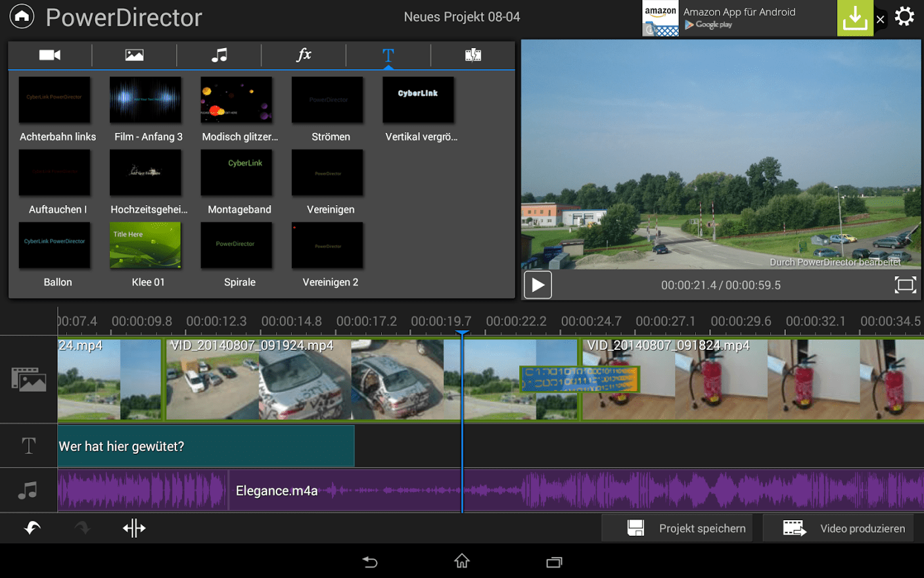The height and width of the screenshot is (578, 924).
Task: Choose the Vereinigen 2 title template
Action: 327,245
